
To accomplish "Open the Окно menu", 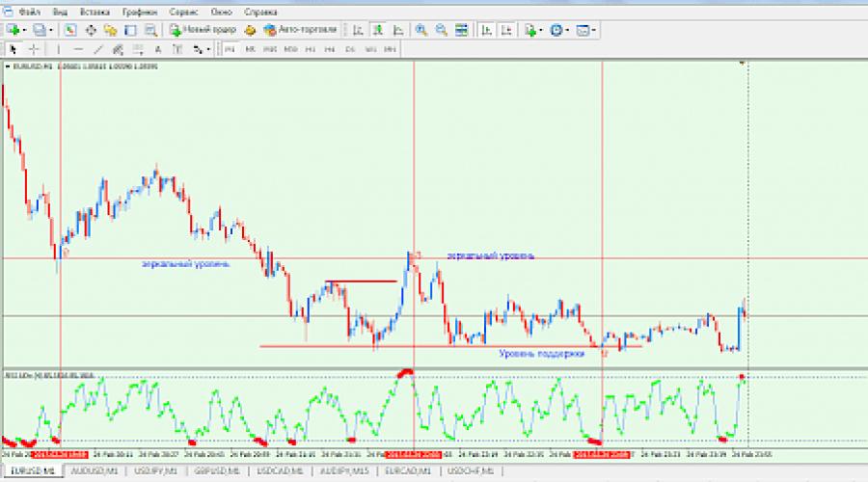I will (x=222, y=12).
